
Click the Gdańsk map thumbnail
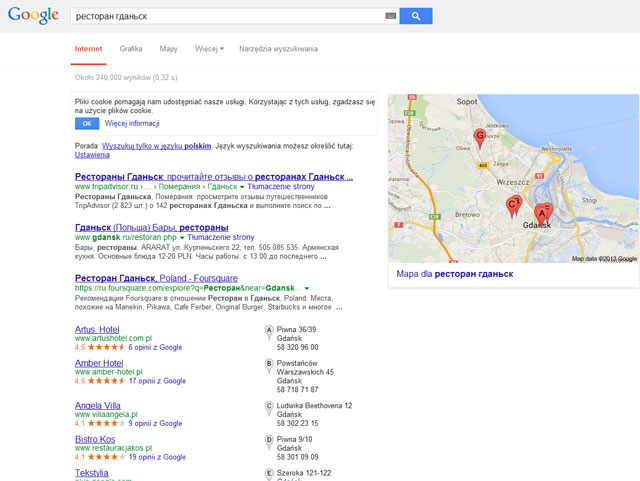pyautogui.click(x=513, y=178)
